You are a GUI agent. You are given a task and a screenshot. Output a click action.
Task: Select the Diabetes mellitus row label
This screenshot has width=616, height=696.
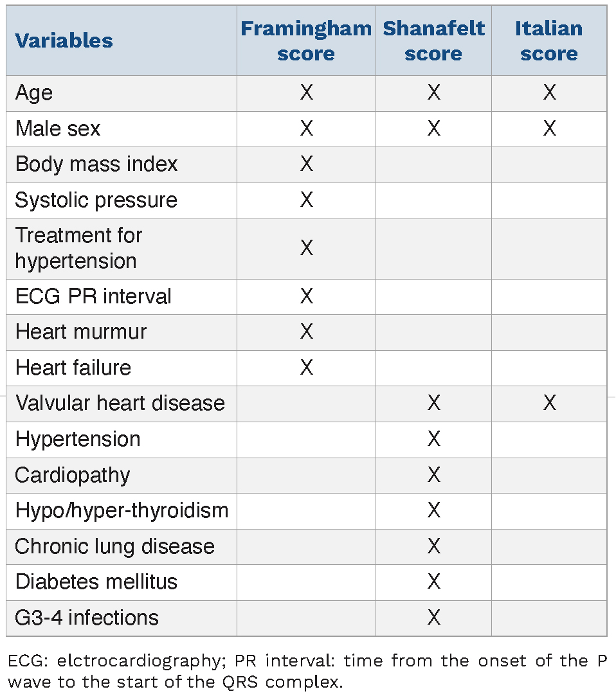tap(96, 582)
